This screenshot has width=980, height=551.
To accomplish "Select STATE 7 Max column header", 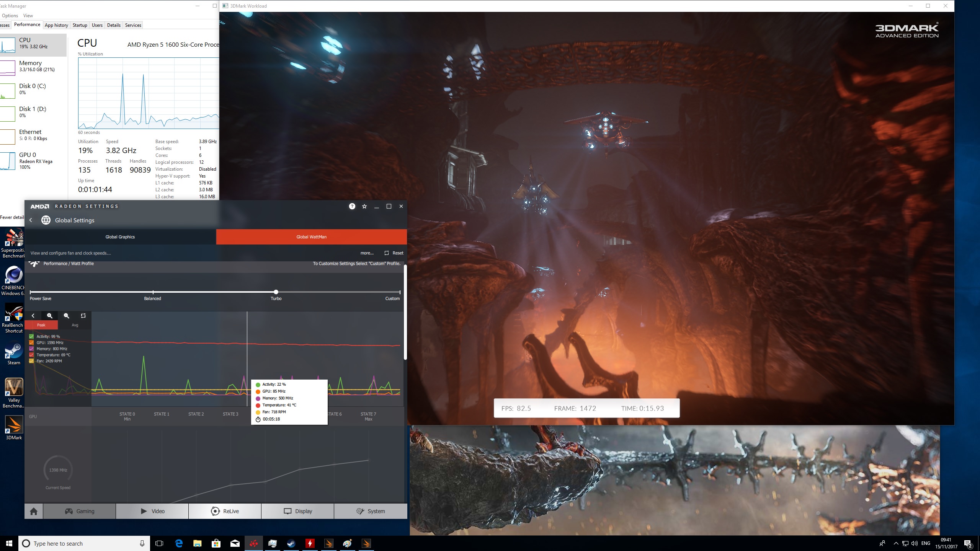I will (368, 416).
